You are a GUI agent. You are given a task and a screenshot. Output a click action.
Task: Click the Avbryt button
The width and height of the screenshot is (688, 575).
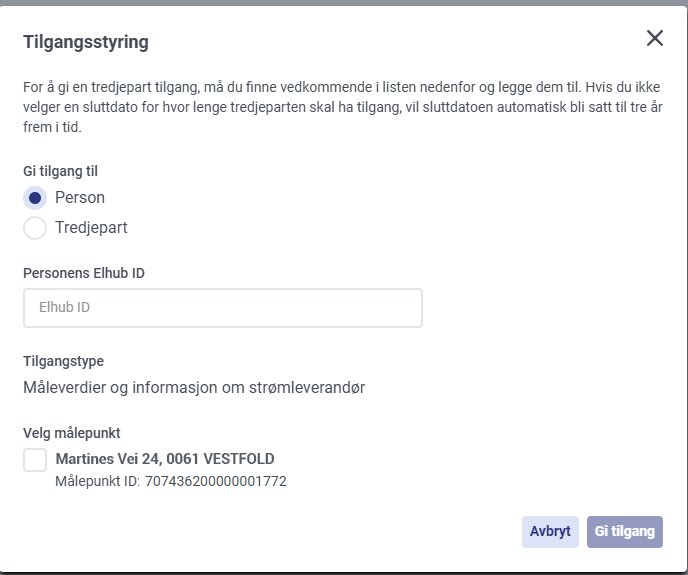550,532
